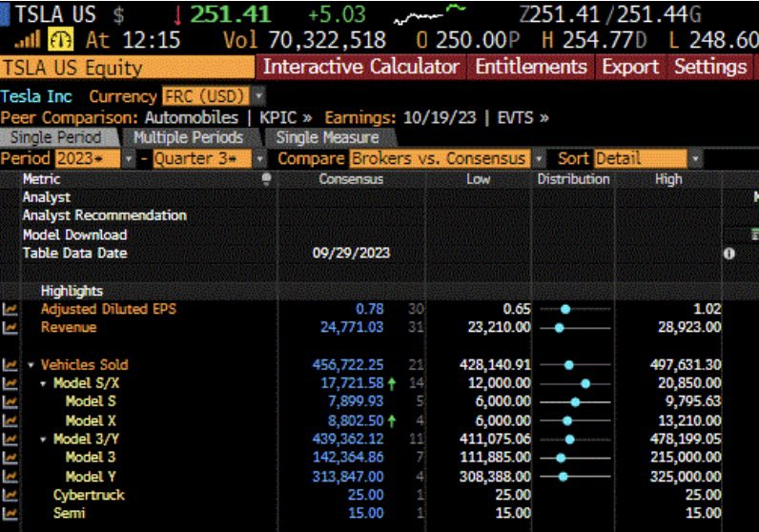The height and width of the screenshot is (532, 759).
Task: Follow the EVTS » link
Action: (523, 117)
